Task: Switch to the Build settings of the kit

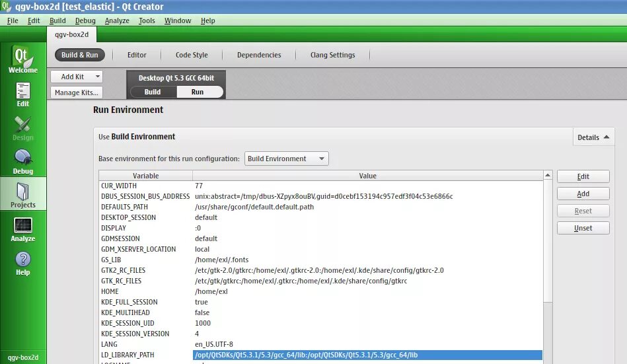Action: (x=153, y=92)
